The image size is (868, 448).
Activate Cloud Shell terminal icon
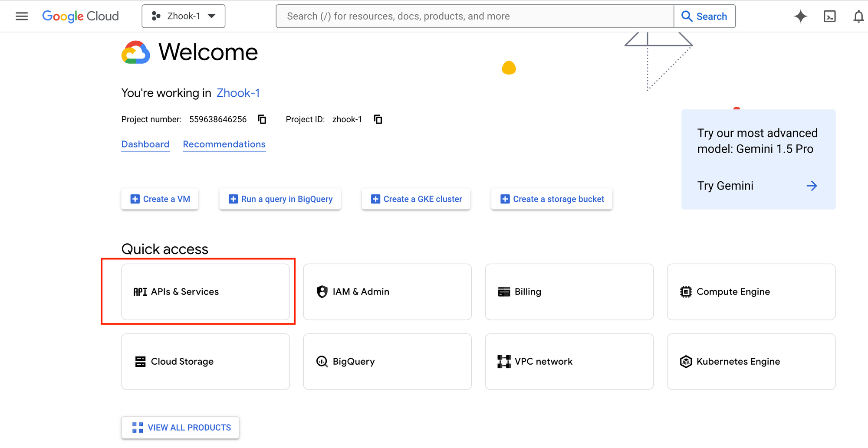(829, 16)
